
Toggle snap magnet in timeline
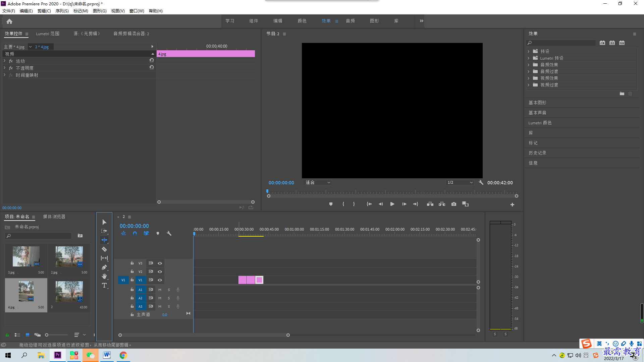[135, 233]
